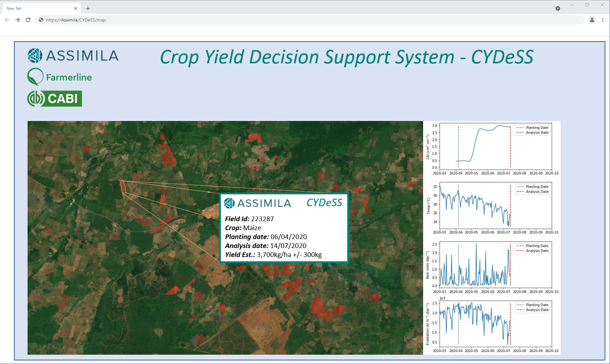This screenshot has height=364, width=610.
Task: Reload the page with refresh icon
Action: [28, 20]
